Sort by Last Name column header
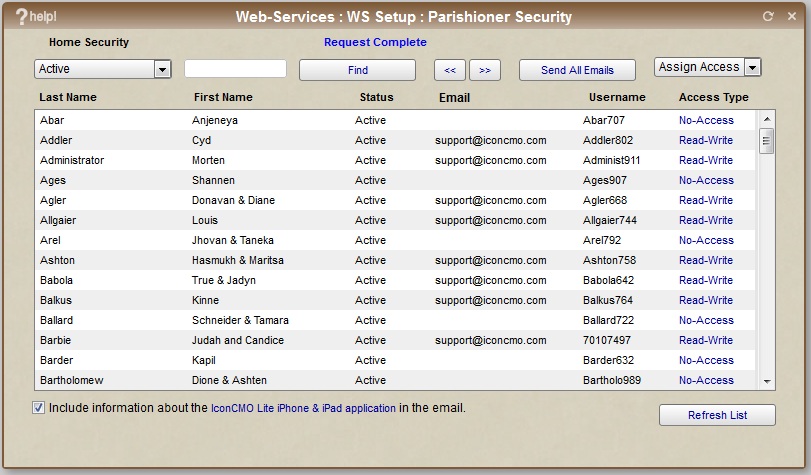811x475 pixels. pos(68,97)
